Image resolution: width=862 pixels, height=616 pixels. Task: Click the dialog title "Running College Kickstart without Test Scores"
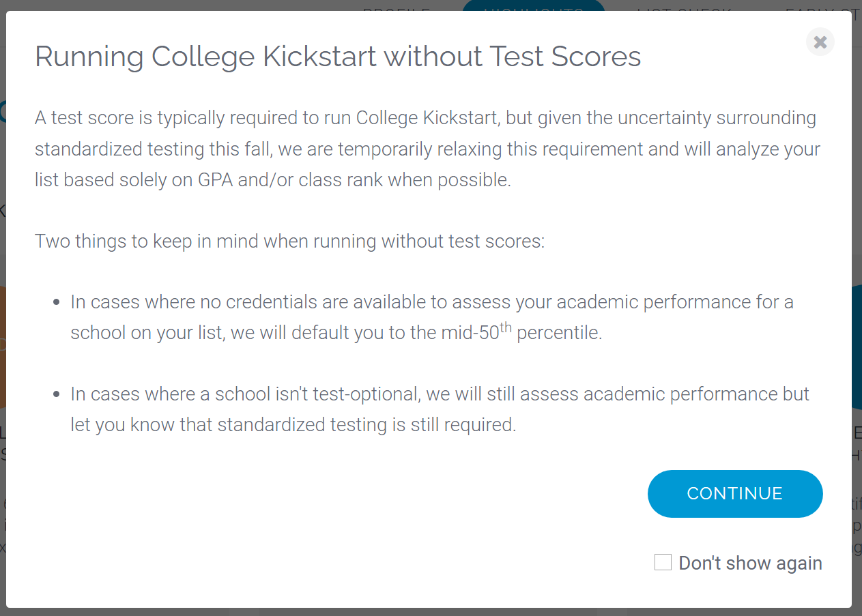(338, 57)
